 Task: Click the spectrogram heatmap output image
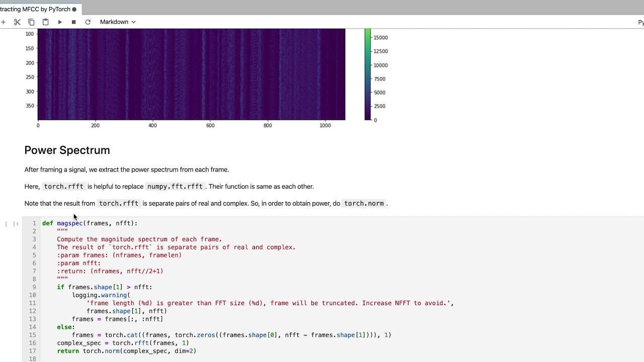(191, 74)
